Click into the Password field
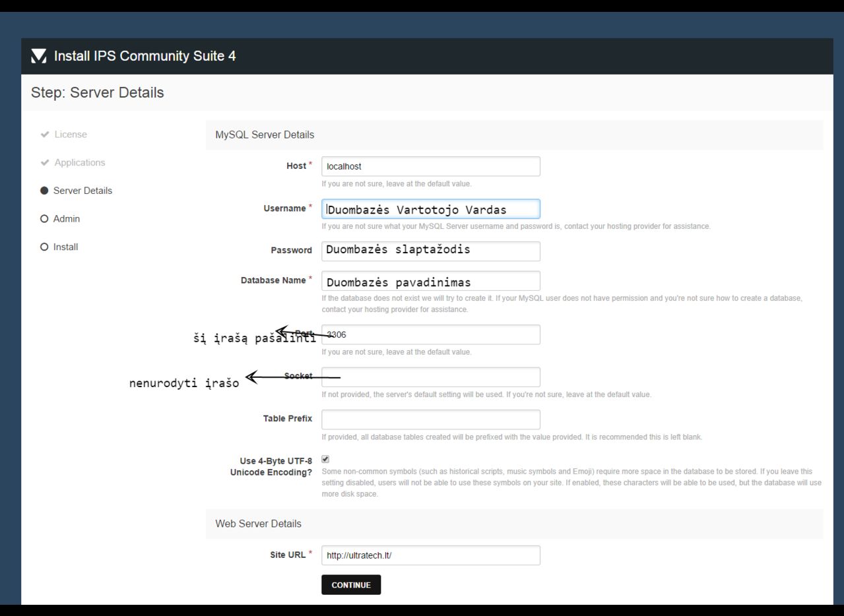 [431, 251]
